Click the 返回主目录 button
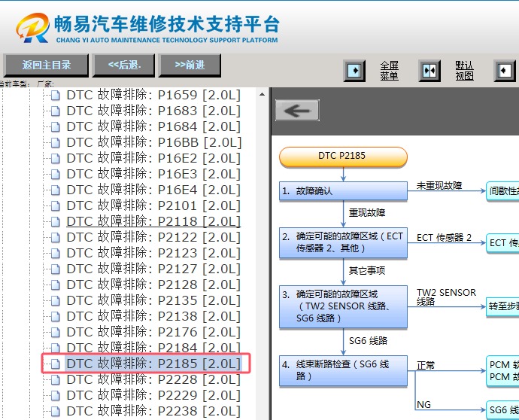This screenshot has height=420, width=519. (46, 65)
